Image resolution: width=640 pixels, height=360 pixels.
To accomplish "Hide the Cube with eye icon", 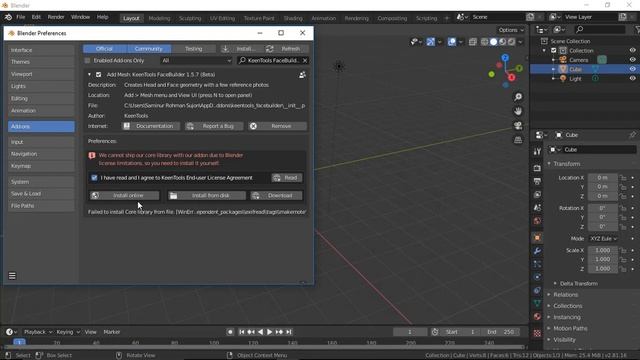I will point(632,69).
